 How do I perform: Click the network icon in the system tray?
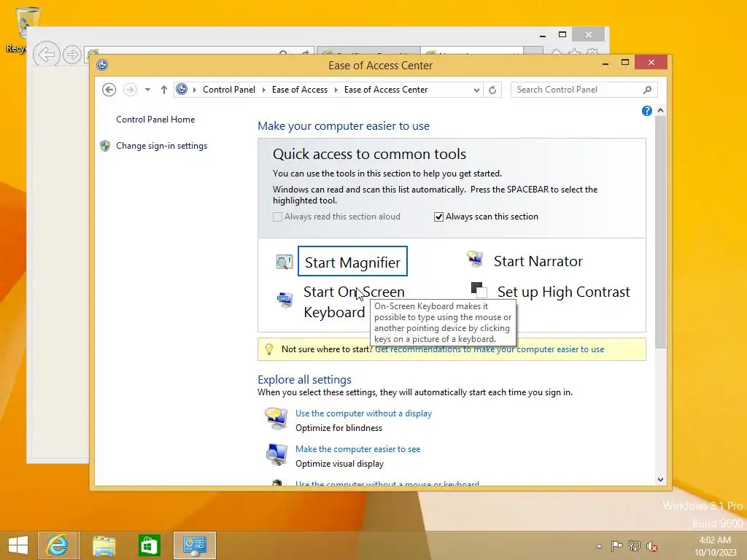click(x=635, y=545)
